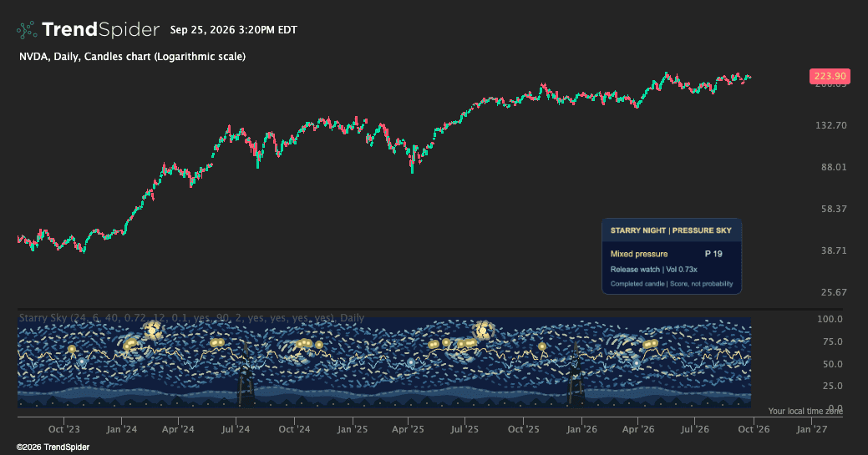The image size is (868, 455).
Task: Select the 58.37 price axis value
Action: coord(834,209)
